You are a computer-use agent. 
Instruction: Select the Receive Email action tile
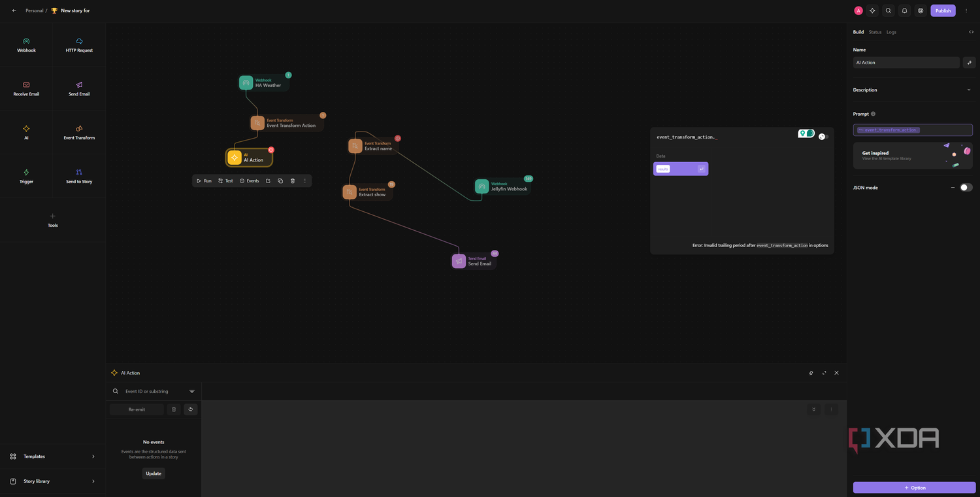[26, 88]
